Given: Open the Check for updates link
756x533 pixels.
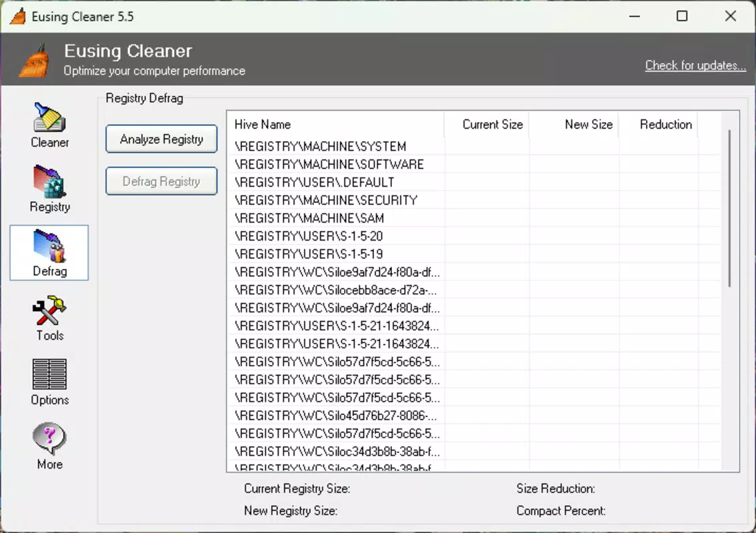Looking at the screenshot, I should pos(695,65).
